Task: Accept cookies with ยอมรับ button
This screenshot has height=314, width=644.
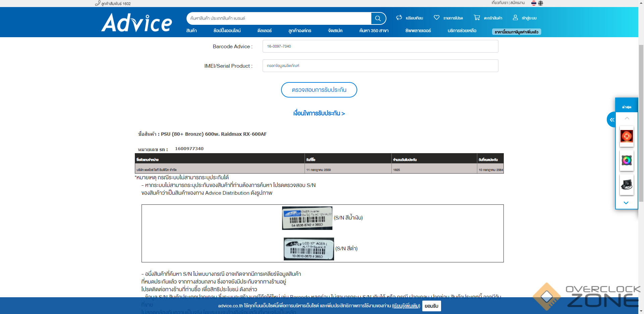Action: click(431, 306)
